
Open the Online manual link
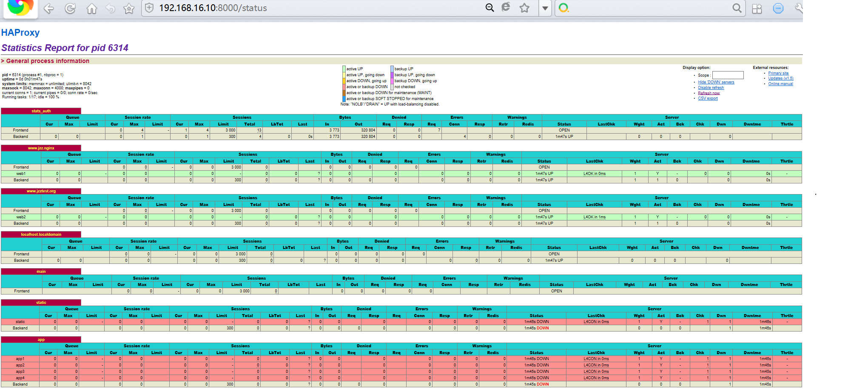tap(780, 84)
